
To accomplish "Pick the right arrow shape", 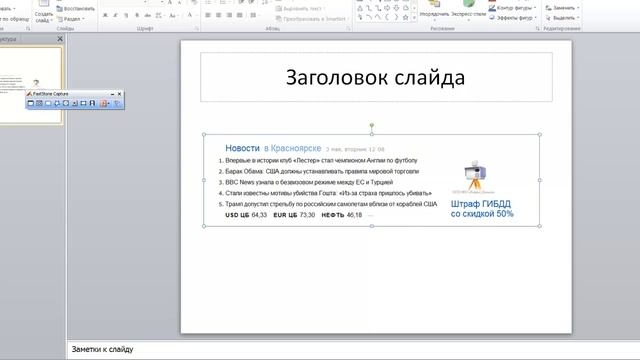I will point(387,8).
